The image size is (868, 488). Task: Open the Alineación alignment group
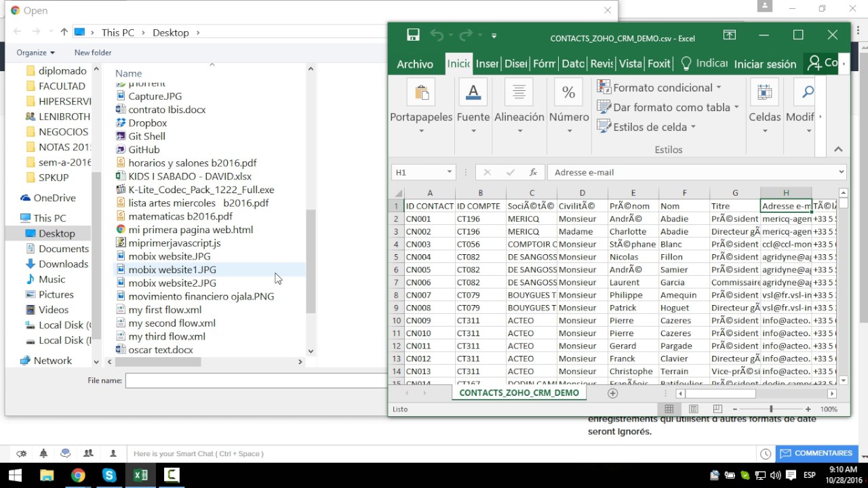519,106
